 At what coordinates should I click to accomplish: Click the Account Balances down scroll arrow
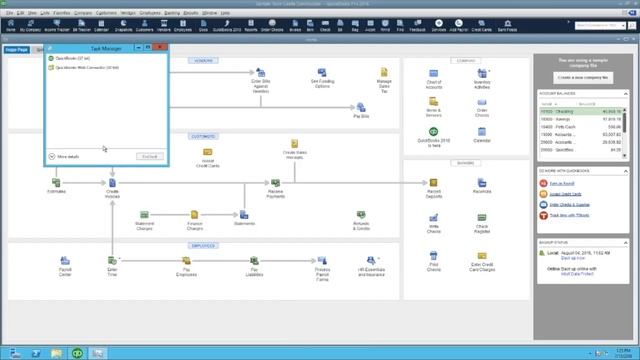(x=624, y=156)
